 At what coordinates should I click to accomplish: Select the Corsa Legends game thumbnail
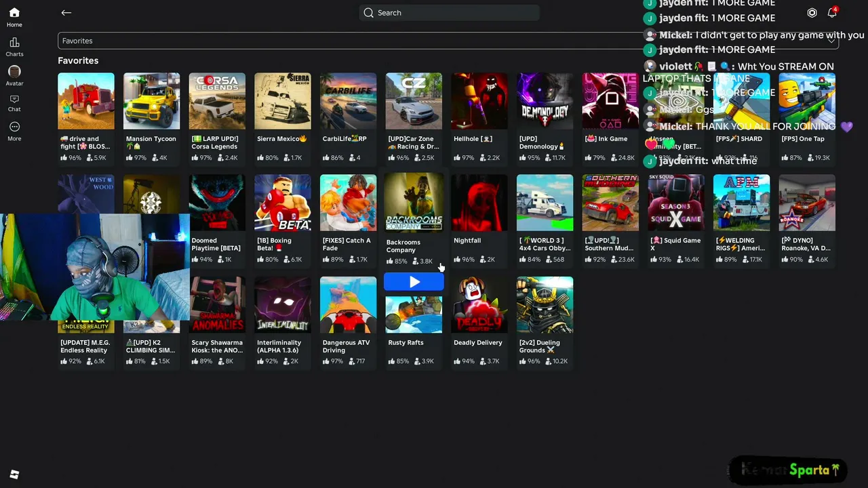click(x=217, y=101)
